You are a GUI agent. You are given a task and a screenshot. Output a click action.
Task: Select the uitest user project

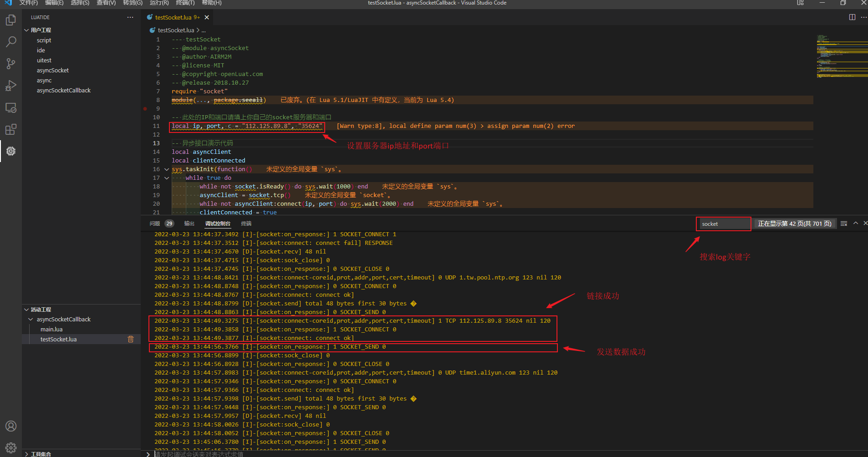[x=44, y=61]
